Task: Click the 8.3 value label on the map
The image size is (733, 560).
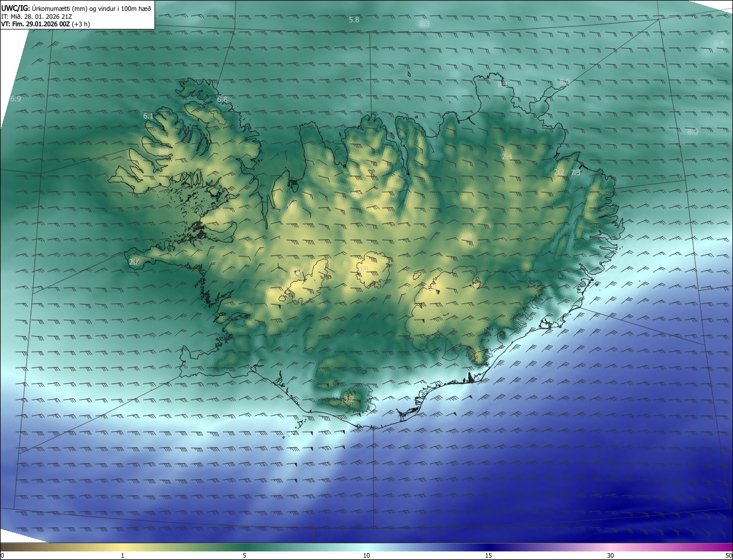Action: coord(424,23)
